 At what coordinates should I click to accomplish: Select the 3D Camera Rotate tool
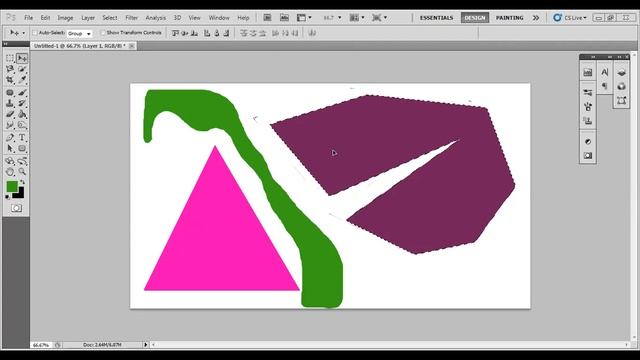[22, 161]
